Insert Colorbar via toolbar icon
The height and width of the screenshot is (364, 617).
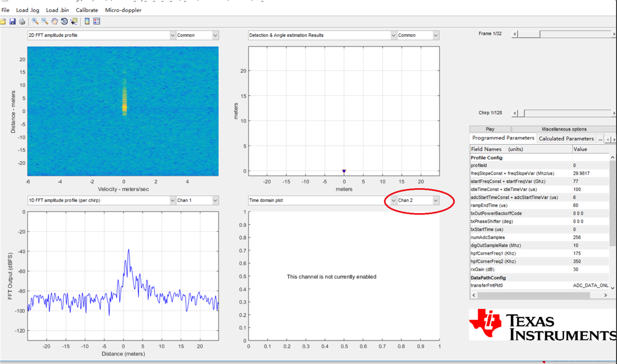(x=87, y=22)
